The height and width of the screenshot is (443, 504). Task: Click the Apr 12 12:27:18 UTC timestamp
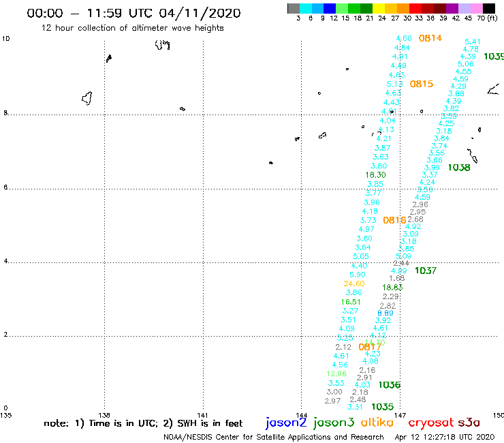[x=445, y=438]
